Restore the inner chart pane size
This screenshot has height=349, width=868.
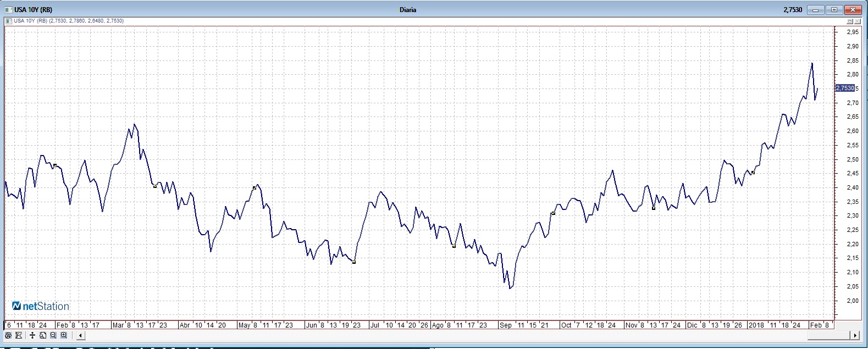coord(850,21)
